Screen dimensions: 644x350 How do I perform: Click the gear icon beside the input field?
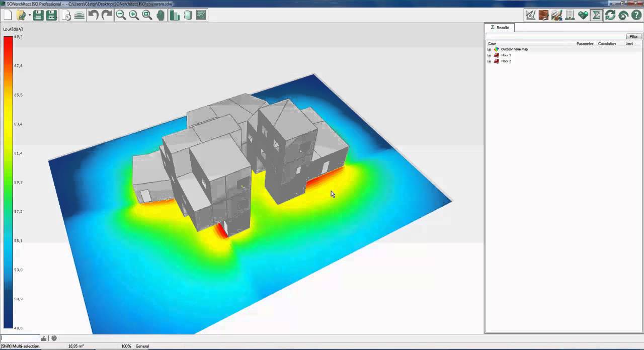54,338
